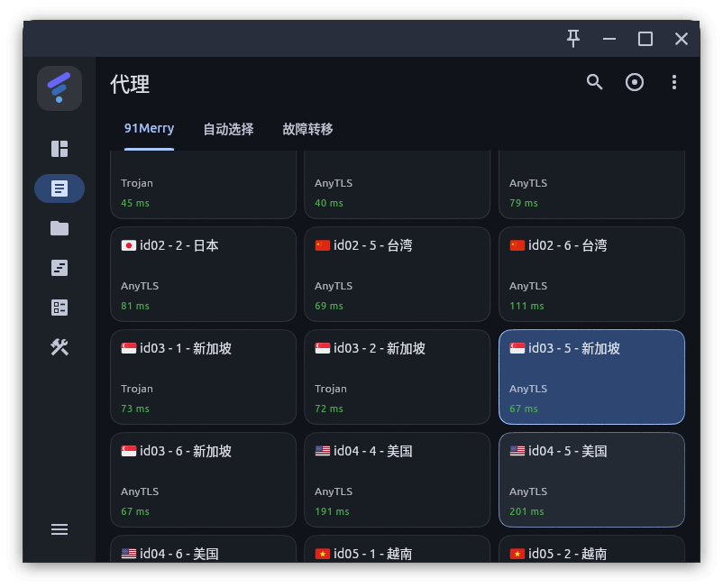Select the 91Merry tab
This screenshot has height=588, width=723.
point(149,129)
